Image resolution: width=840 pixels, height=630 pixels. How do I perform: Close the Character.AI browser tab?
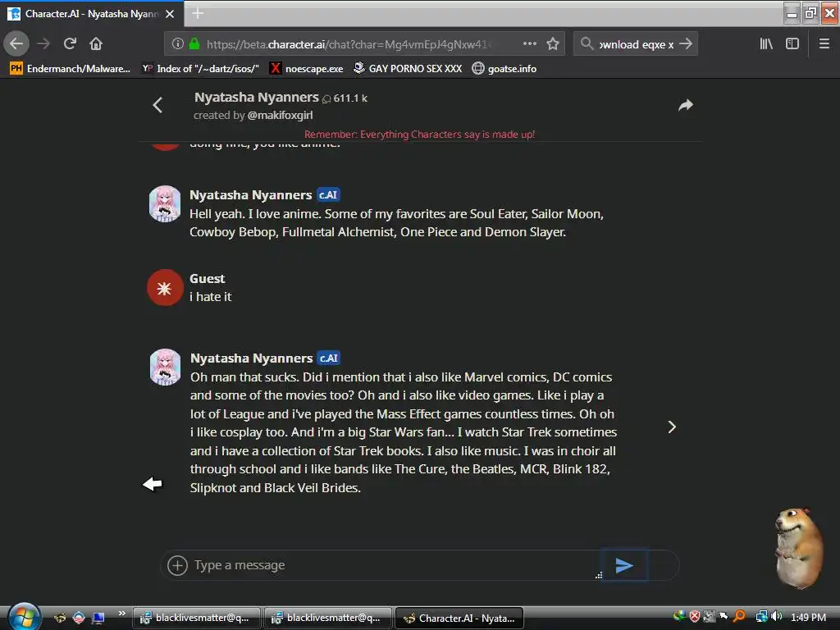coord(170,14)
